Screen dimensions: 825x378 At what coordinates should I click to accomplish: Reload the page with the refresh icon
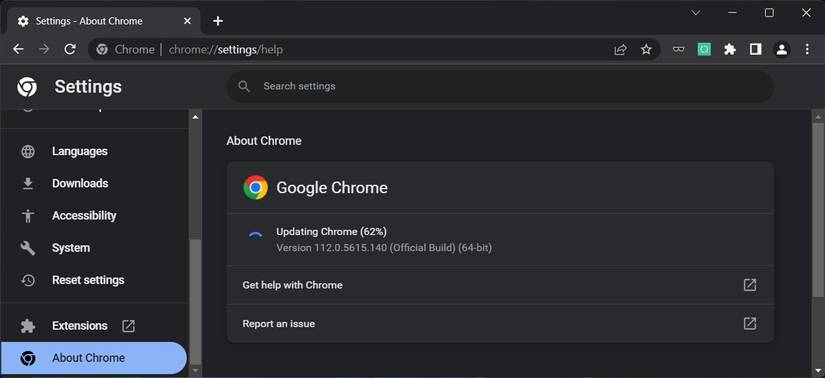70,49
